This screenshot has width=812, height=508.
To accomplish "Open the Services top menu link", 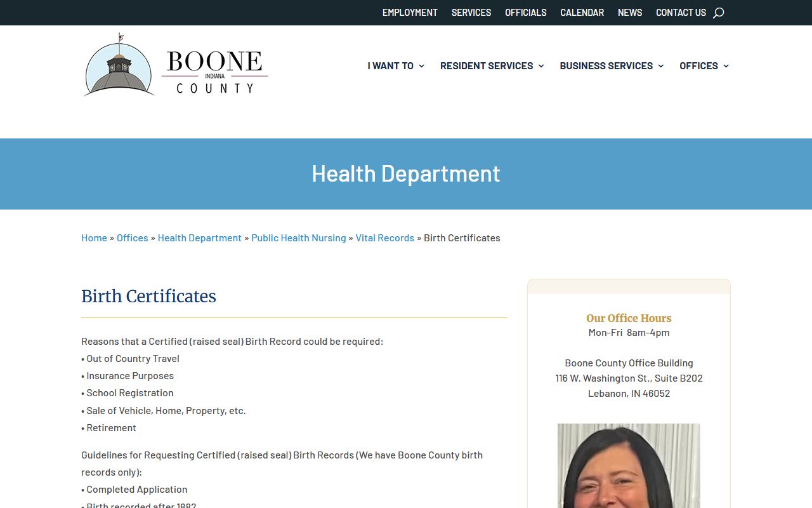I will pos(471,13).
